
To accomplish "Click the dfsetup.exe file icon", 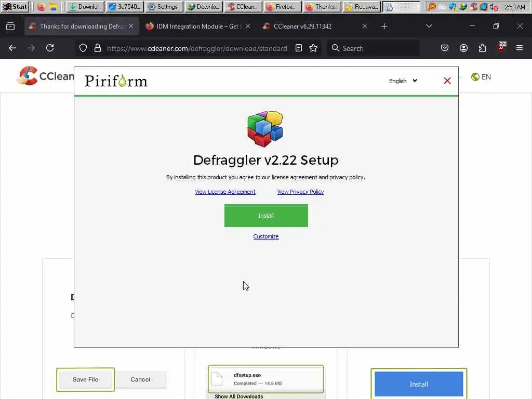I will [217, 379].
